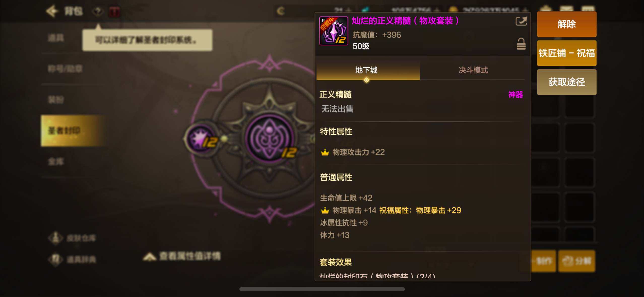Open the 金库 sidebar category

[x=56, y=161]
